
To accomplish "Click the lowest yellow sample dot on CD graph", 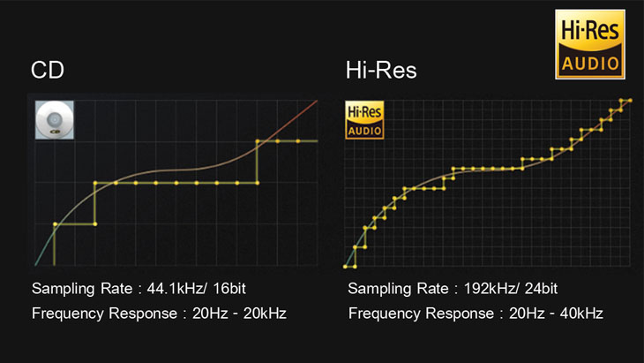I will pos(55,224).
